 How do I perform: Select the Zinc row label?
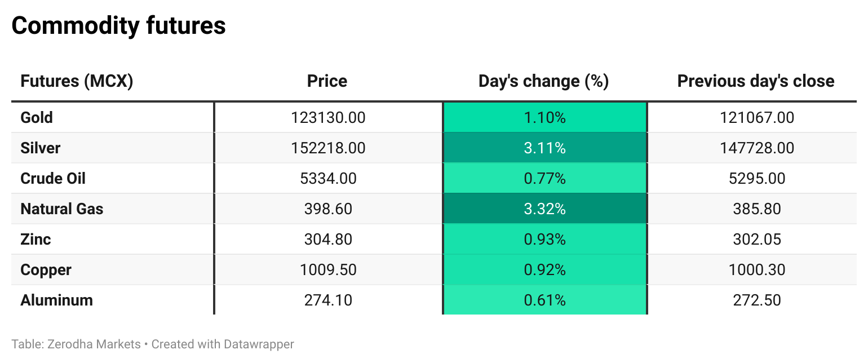click(36, 240)
